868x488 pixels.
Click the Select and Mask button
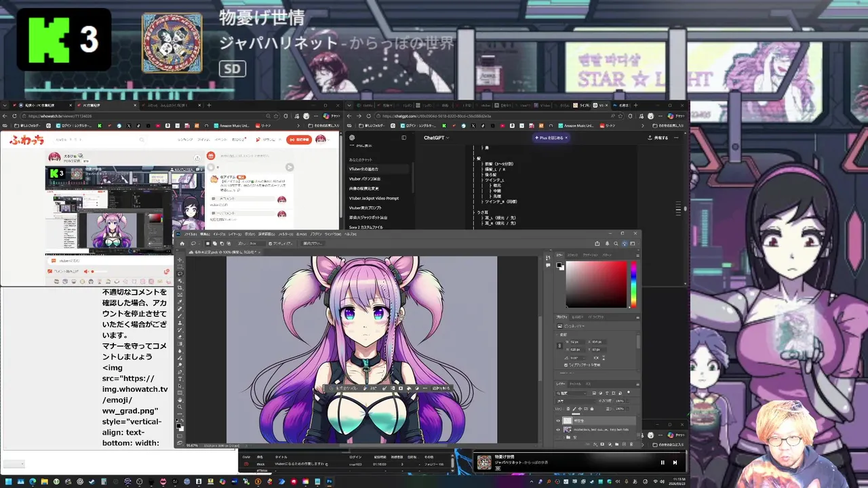[313, 243]
